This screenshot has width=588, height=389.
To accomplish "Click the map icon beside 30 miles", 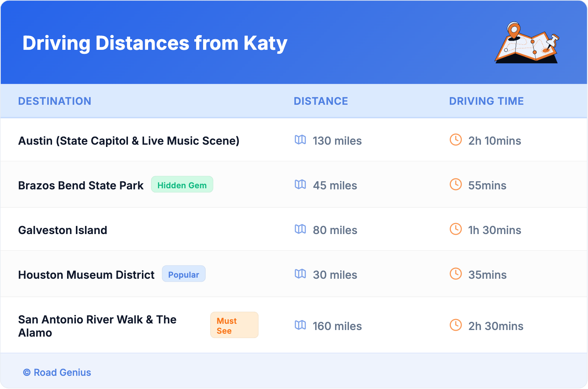I will [300, 274].
